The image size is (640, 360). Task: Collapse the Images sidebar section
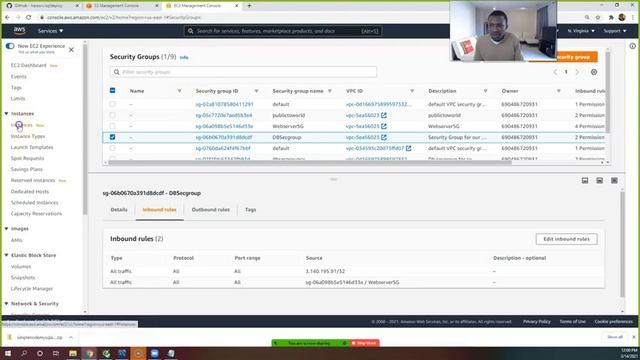tap(7, 229)
